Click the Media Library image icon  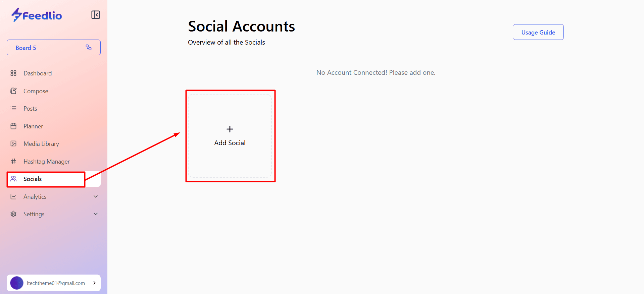[13, 143]
